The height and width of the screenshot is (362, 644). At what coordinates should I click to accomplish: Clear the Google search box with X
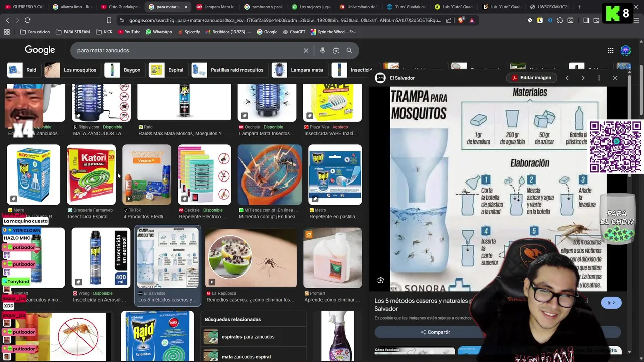306,50
